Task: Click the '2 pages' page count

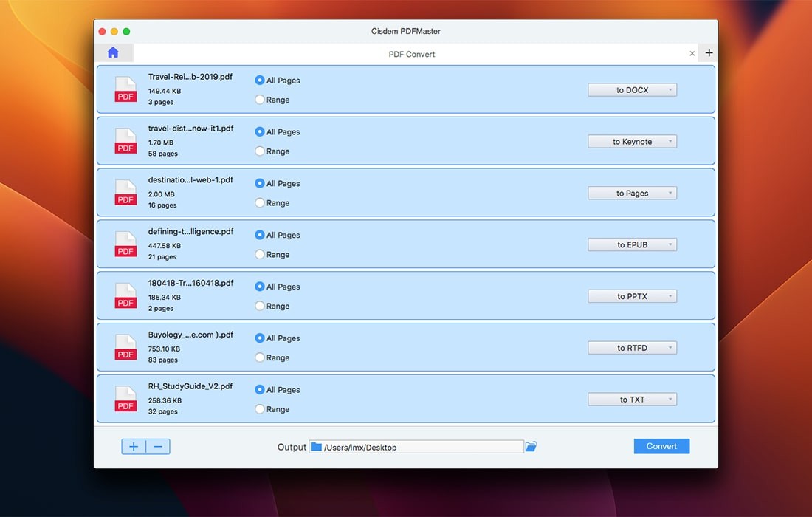Action: pos(160,308)
